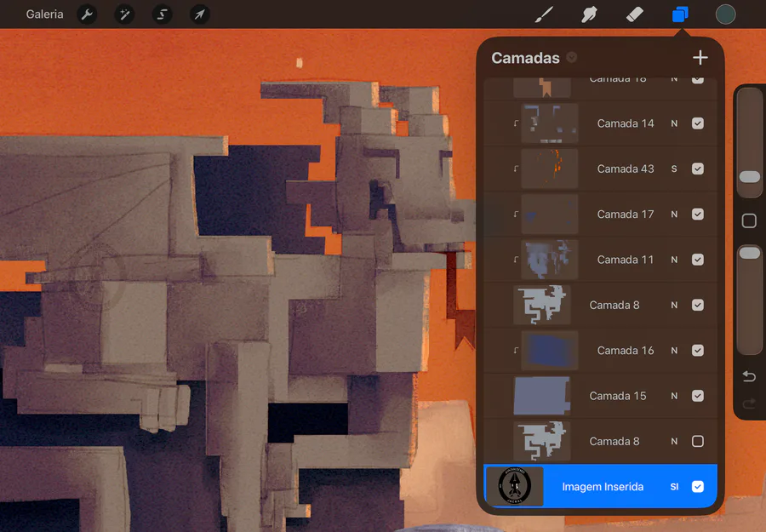Screen dimensions: 766x532
Task: Open the active color circle
Action: click(x=725, y=14)
